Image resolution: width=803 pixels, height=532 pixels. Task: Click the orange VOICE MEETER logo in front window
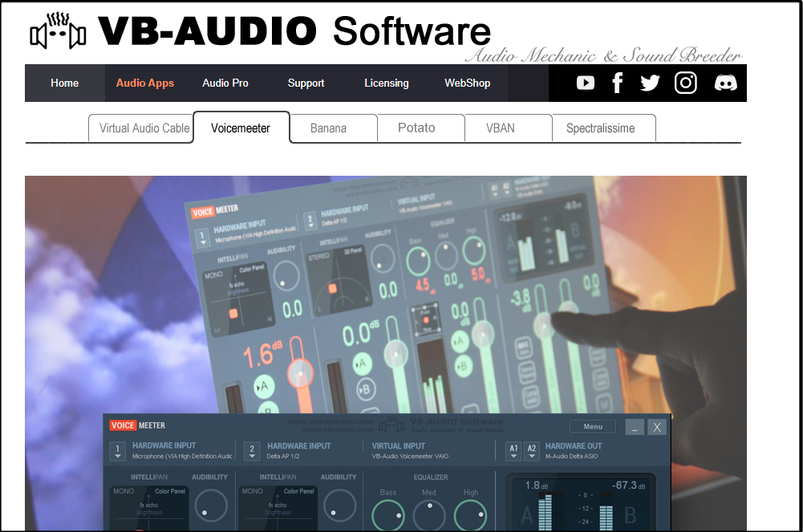[x=137, y=425]
